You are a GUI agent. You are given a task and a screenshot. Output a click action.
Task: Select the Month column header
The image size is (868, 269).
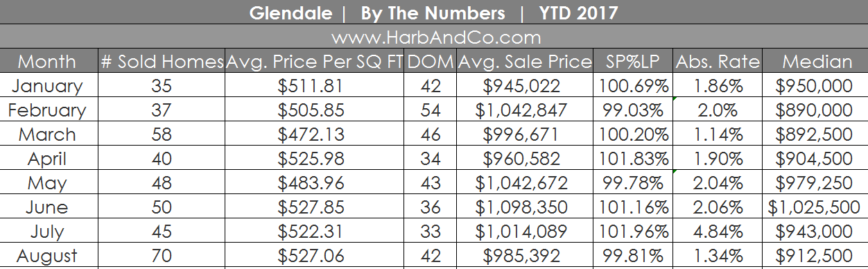(x=47, y=61)
